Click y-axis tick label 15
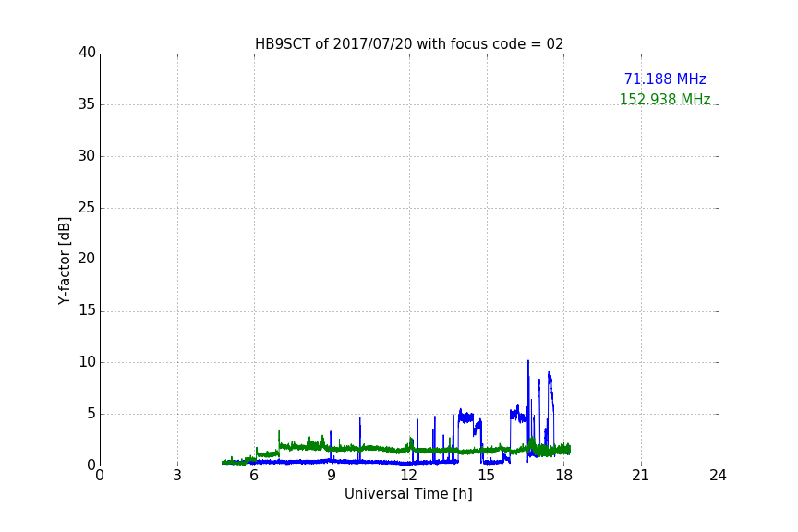 pyautogui.click(x=87, y=310)
